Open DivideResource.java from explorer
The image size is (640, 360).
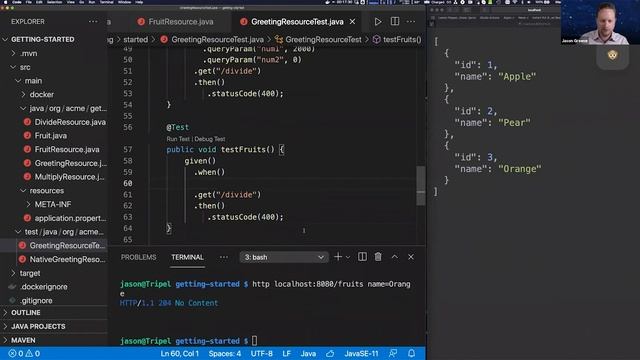[70, 122]
